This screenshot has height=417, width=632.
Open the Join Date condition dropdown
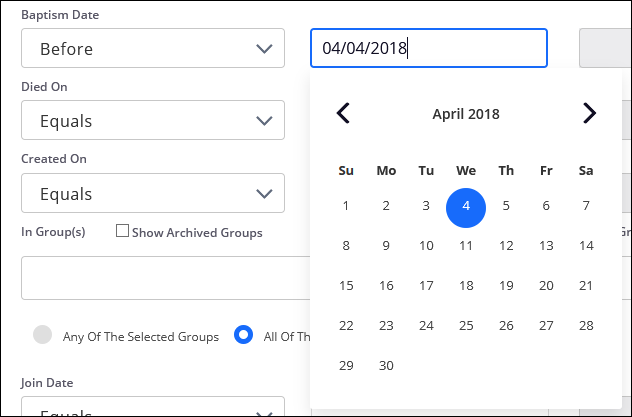153,408
